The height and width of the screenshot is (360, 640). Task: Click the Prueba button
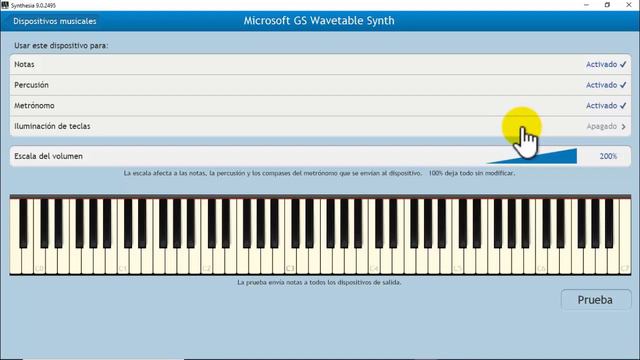(596, 300)
